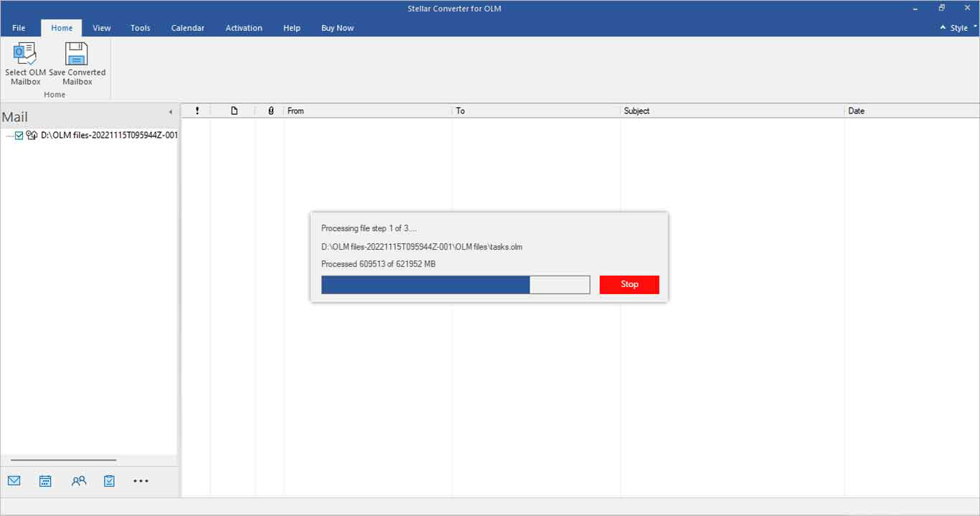
Task: Click the Select OLM Mailbox icon
Action: [25, 55]
